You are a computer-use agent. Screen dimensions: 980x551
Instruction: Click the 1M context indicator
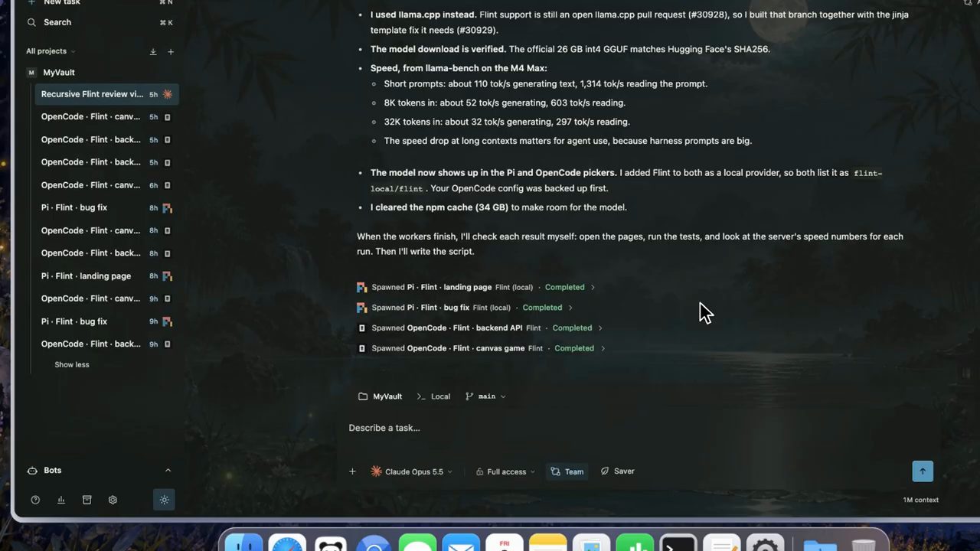point(920,500)
